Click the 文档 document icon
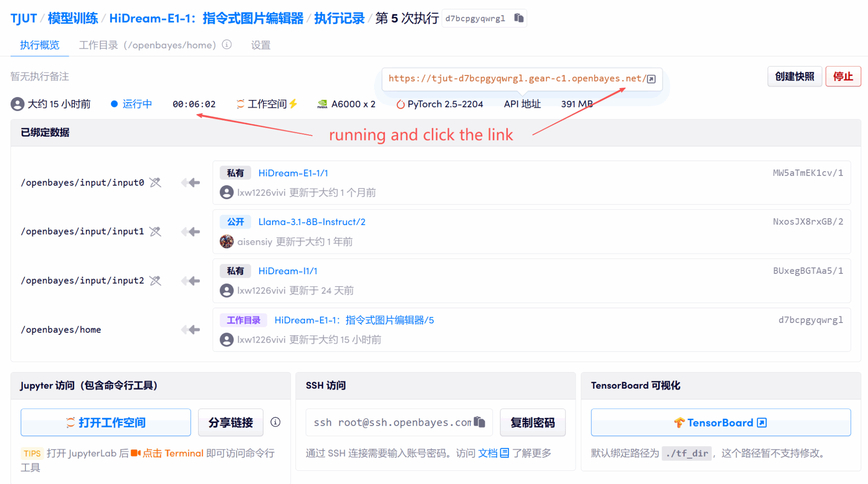This screenshot has height=484, width=868. click(505, 453)
